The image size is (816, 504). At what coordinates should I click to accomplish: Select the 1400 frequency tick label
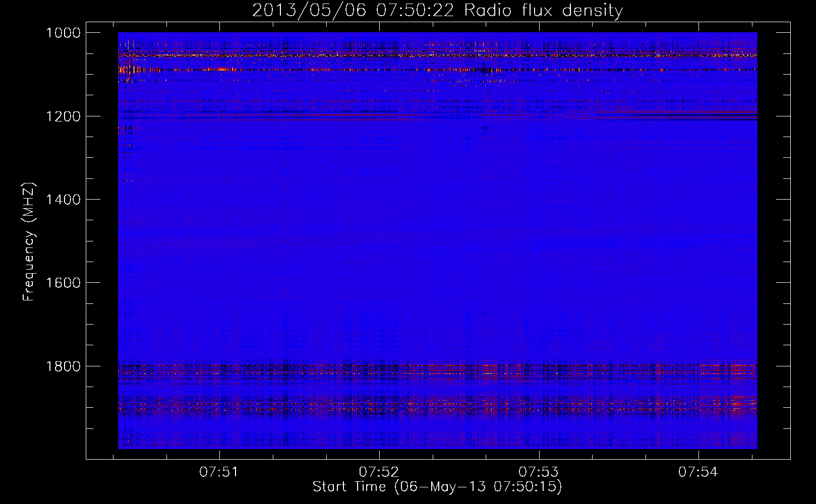tap(63, 200)
